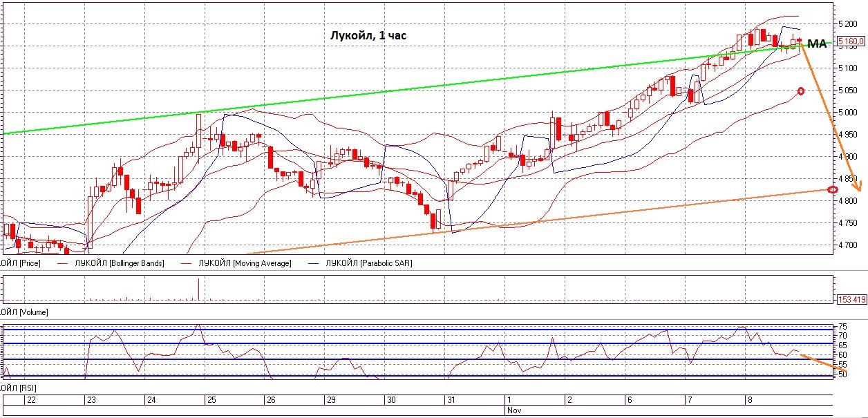Select the RSI scale value 70

click(x=842, y=336)
